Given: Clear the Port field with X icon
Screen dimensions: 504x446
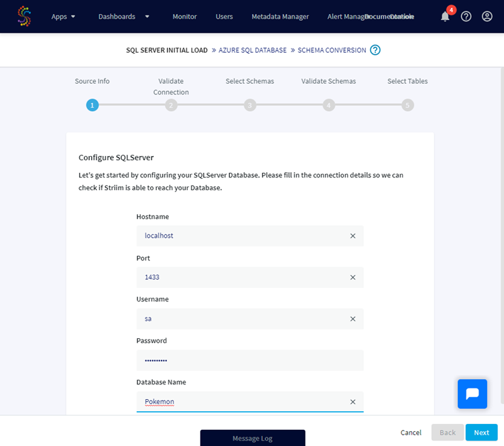Looking at the screenshot, I should [353, 277].
